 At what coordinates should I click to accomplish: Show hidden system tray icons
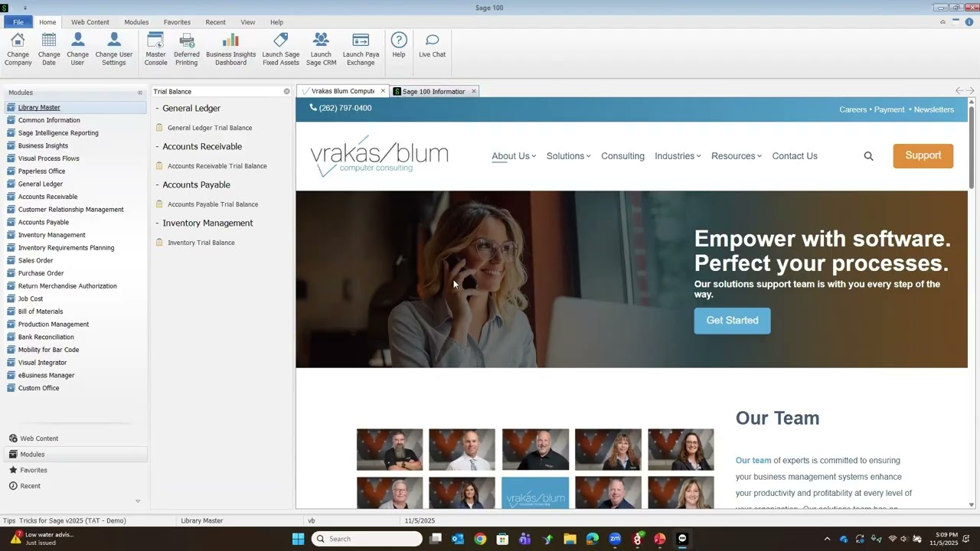click(827, 539)
